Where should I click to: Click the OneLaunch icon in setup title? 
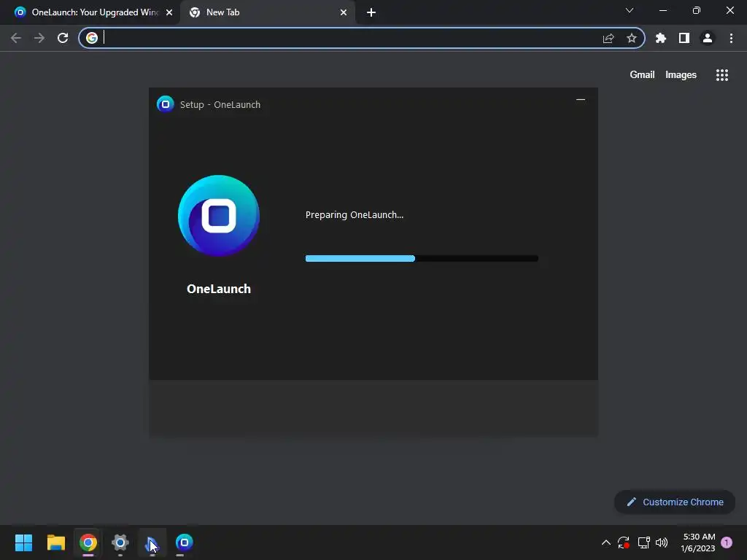pyautogui.click(x=166, y=104)
